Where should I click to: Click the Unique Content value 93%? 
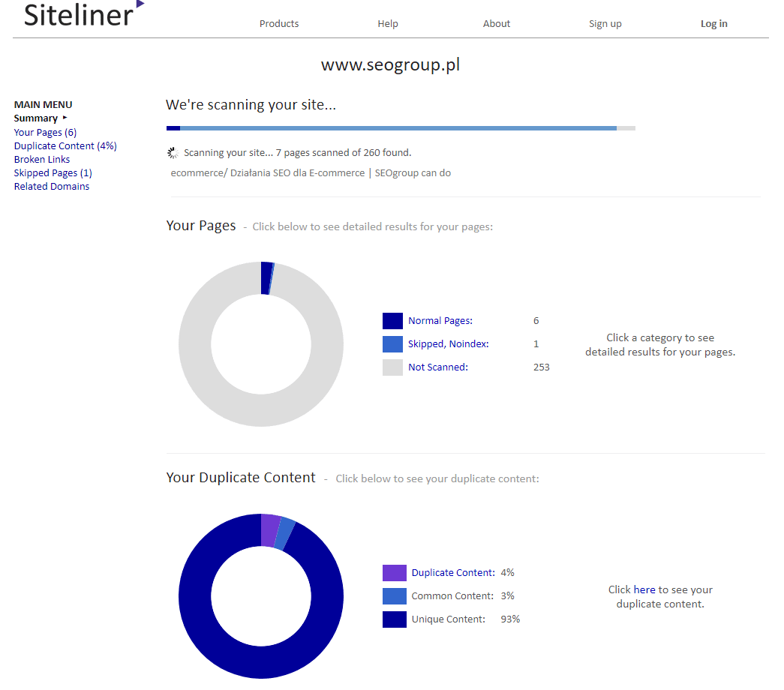[x=510, y=619]
